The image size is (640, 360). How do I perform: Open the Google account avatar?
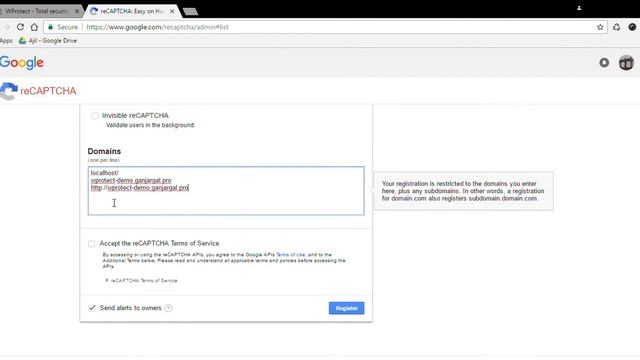626,63
